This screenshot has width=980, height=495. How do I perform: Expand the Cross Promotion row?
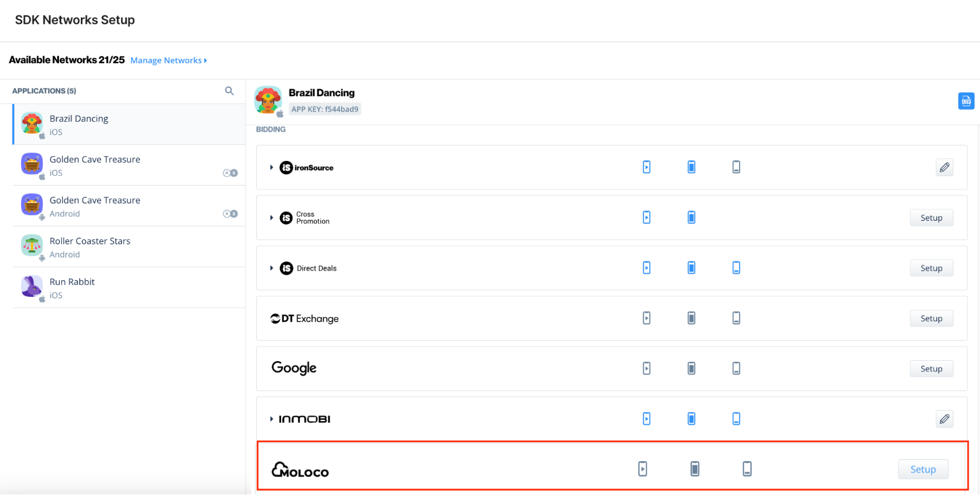pyautogui.click(x=272, y=218)
